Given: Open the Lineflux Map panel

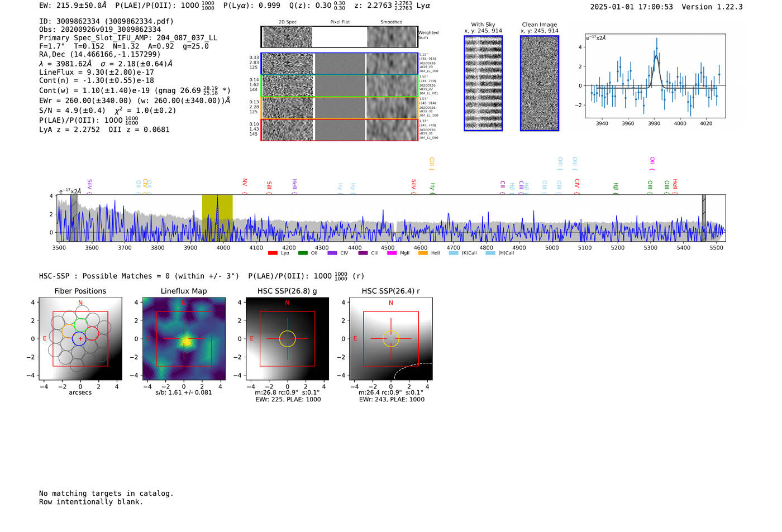Looking at the screenshot, I should [184, 339].
